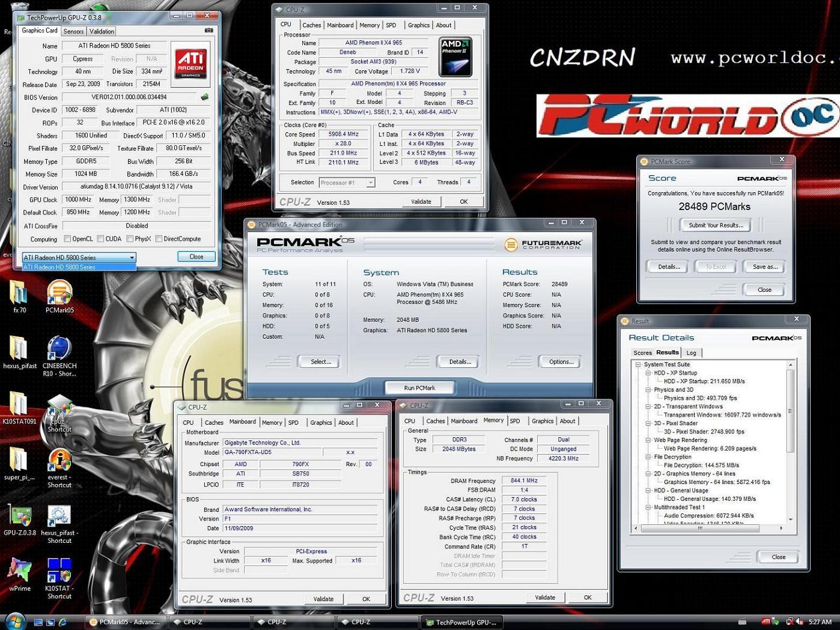840x630 pixels.
Task: Select ATI Radeon HD 5800 Series list entry
Action: [x=79, y=267]
